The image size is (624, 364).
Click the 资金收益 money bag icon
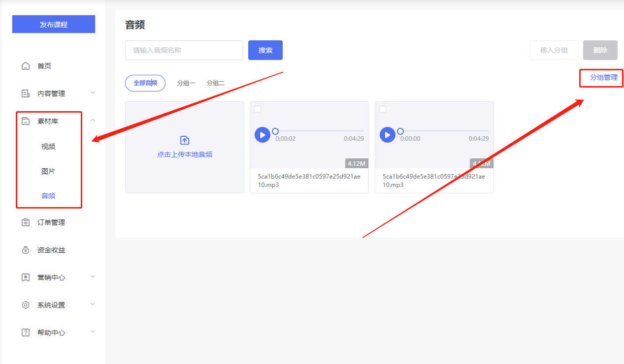pos(26,250)
